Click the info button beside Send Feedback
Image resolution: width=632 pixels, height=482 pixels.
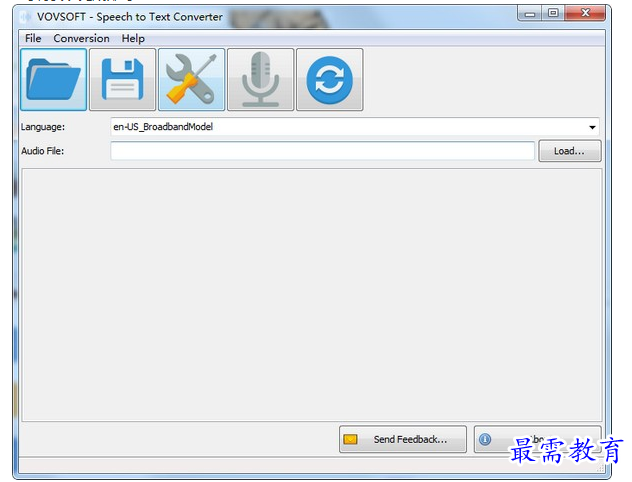tap(537, 439)
